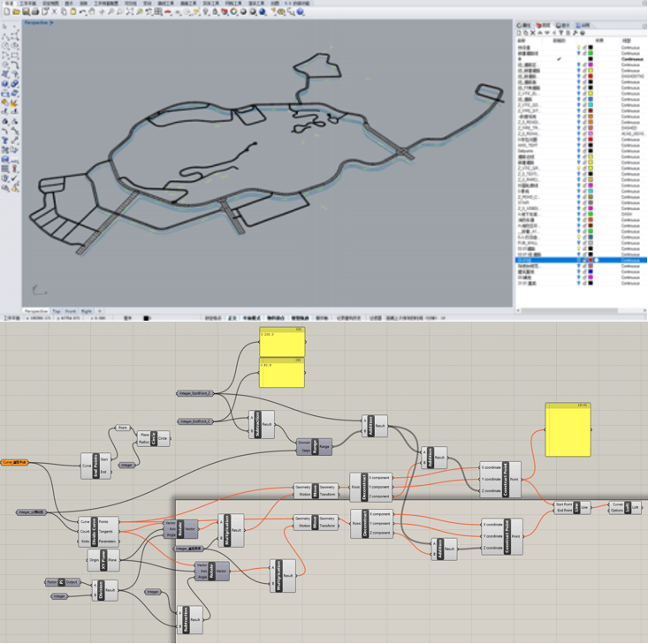The image size is (648, 644).
Task: Click the Save floppy disk icon
Action: point(26,12)
